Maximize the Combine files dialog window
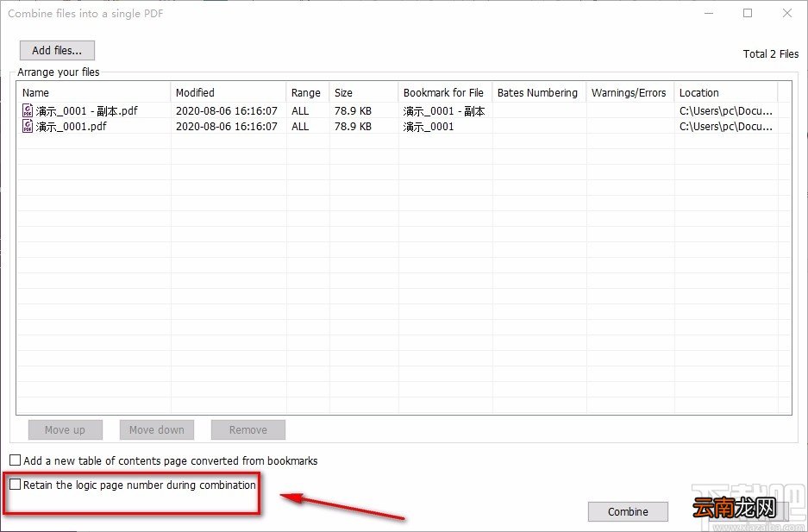The width and height of the screenshot is (808, 532). coord(748,14)
